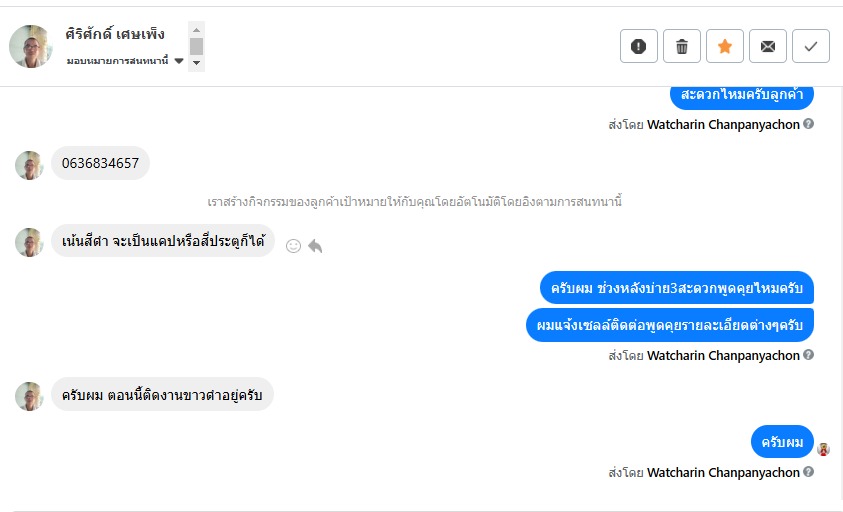
Task: Mark conversation as spam with exclamation icon
Action: 639,46
